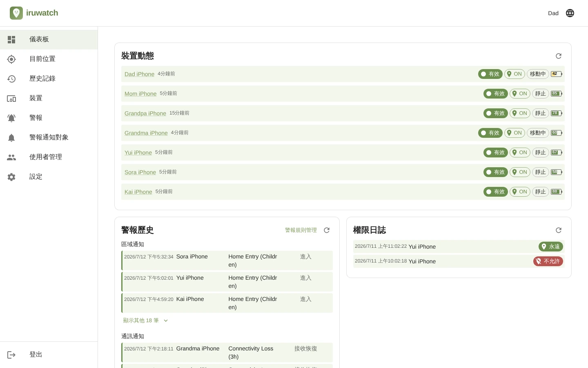Open 警報 from the sidebar
Image resolution: width=588 pixels, height=368 pixels.
[49, 118]
